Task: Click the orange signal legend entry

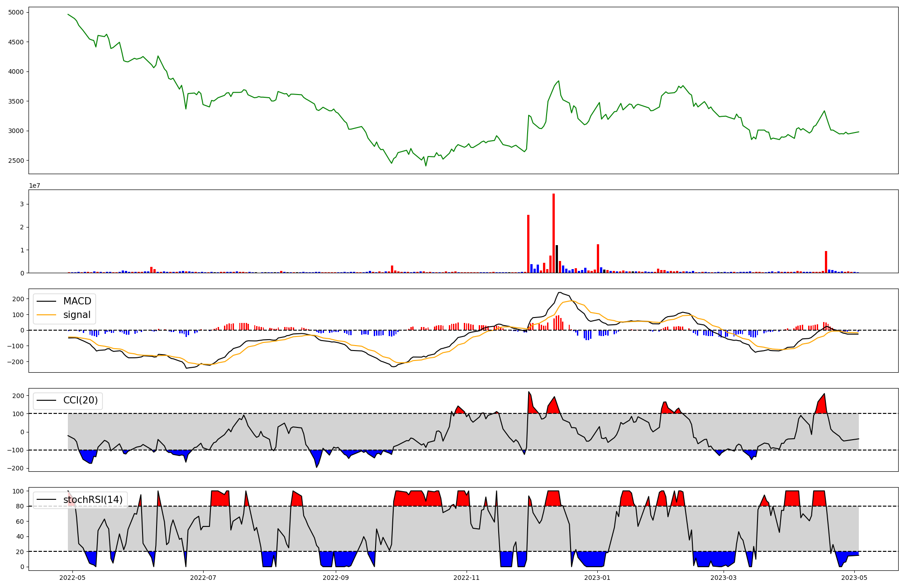Action: (76, 315)
